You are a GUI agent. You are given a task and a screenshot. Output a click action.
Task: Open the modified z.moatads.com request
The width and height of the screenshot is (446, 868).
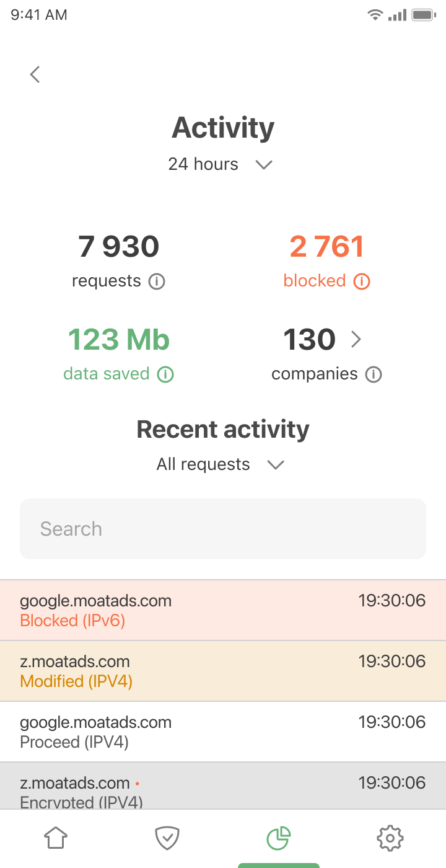(223, 671)
